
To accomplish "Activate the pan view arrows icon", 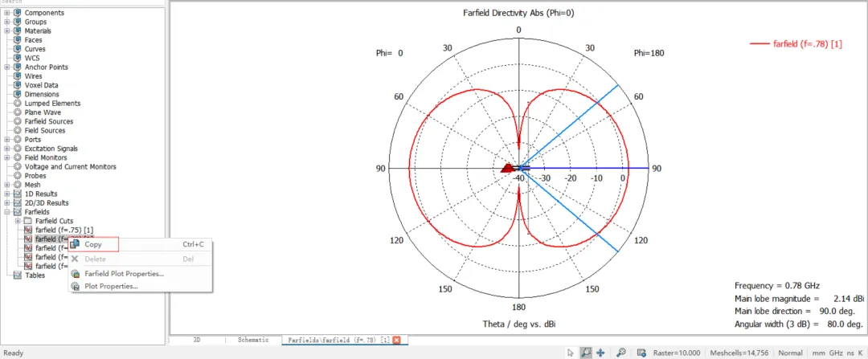I will pos(600,353).
